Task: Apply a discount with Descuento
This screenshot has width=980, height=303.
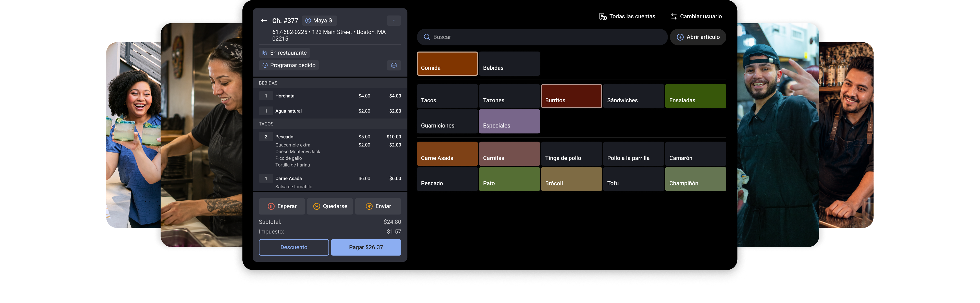Action: pos(294,247)
